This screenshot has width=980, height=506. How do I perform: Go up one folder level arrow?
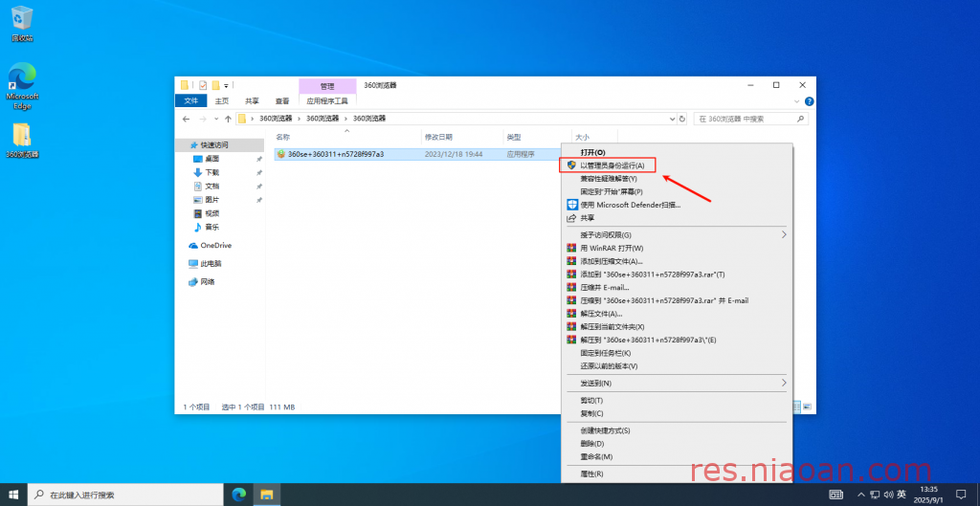(x=228, y=119)
